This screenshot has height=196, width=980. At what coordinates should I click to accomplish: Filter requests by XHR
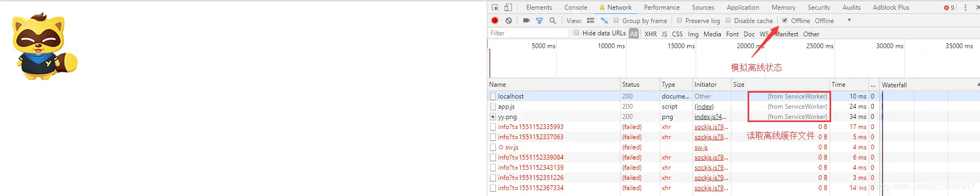pyautogui.click(x=650, y=34)
